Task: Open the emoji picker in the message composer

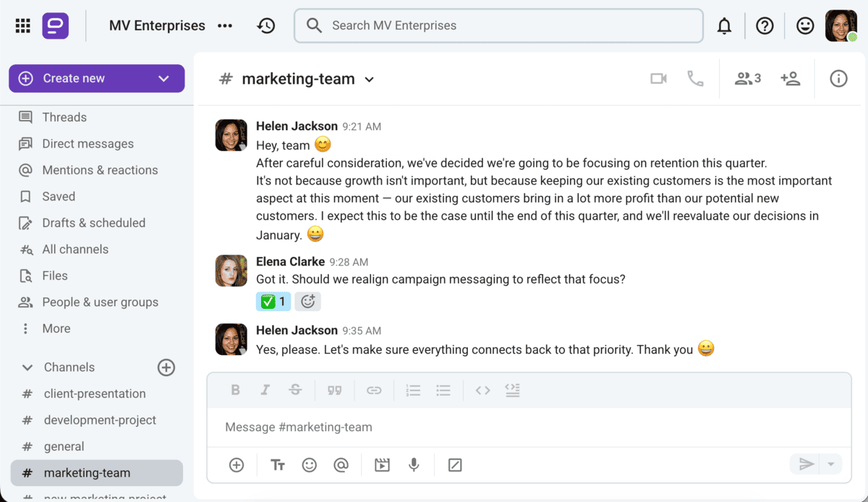Action: [x=310, y=464]
